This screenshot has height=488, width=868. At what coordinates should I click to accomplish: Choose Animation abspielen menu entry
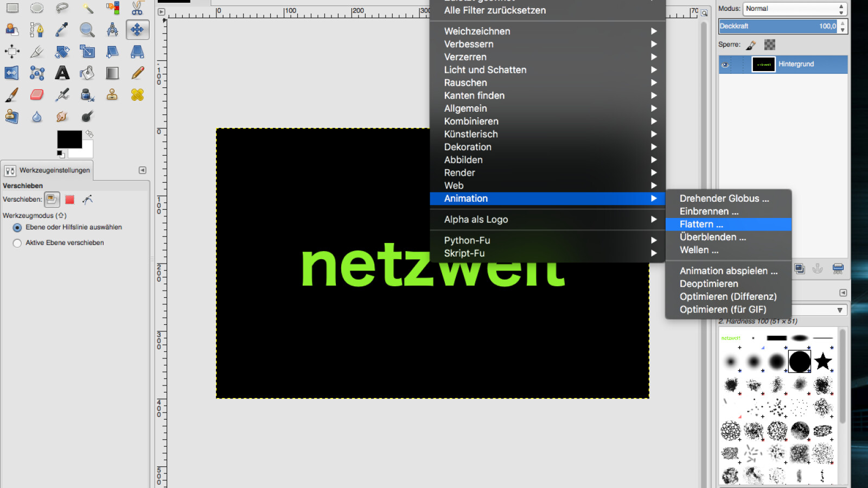click(x=729, y=271)
